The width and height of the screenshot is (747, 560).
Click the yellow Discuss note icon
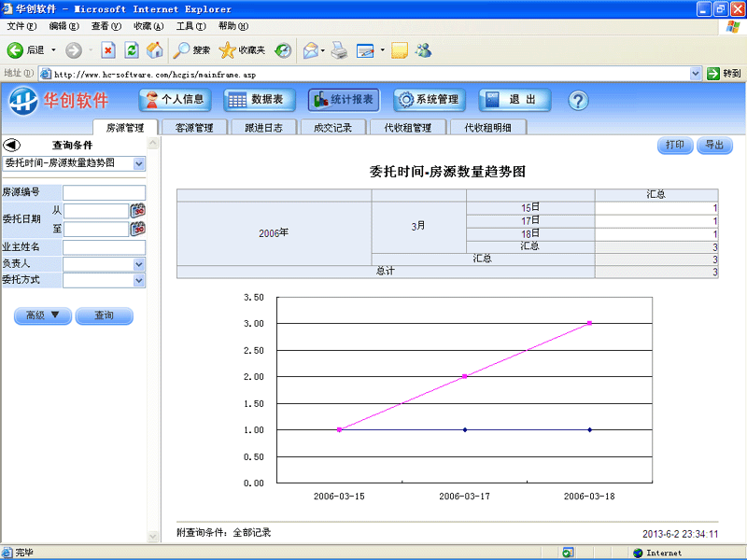click(x=400, y=50)
